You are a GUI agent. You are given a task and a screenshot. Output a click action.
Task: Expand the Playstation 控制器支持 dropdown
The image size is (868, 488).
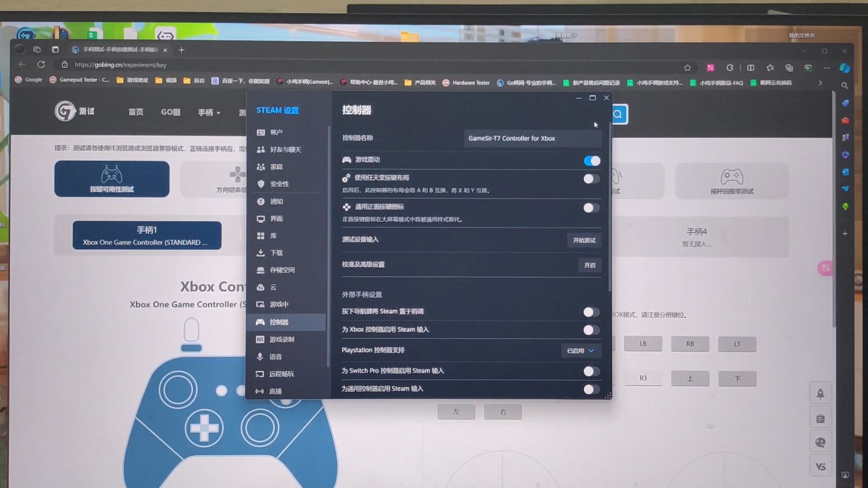point(581,351)
